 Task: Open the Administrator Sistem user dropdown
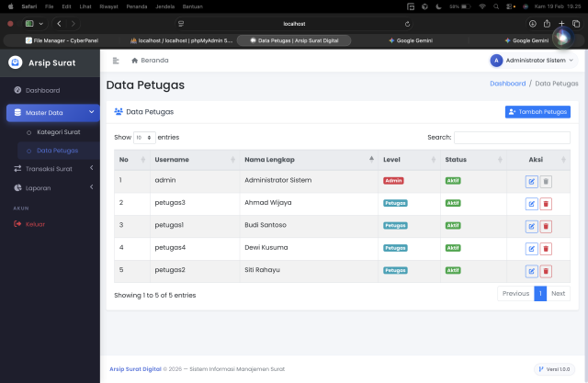(x=533, y=61)
